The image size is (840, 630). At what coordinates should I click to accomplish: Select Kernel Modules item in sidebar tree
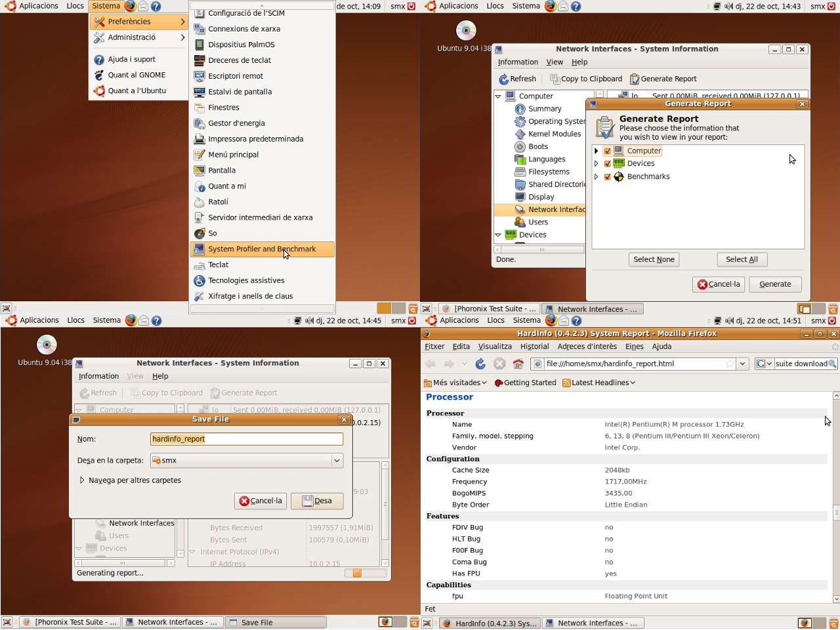tap(555, 134)
